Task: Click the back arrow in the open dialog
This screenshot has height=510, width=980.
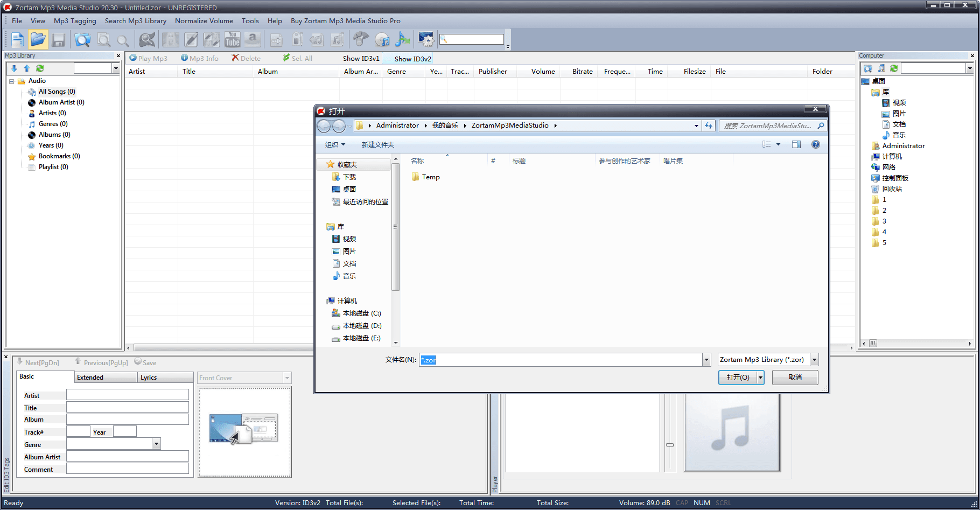Action: [x=324, y=126]
